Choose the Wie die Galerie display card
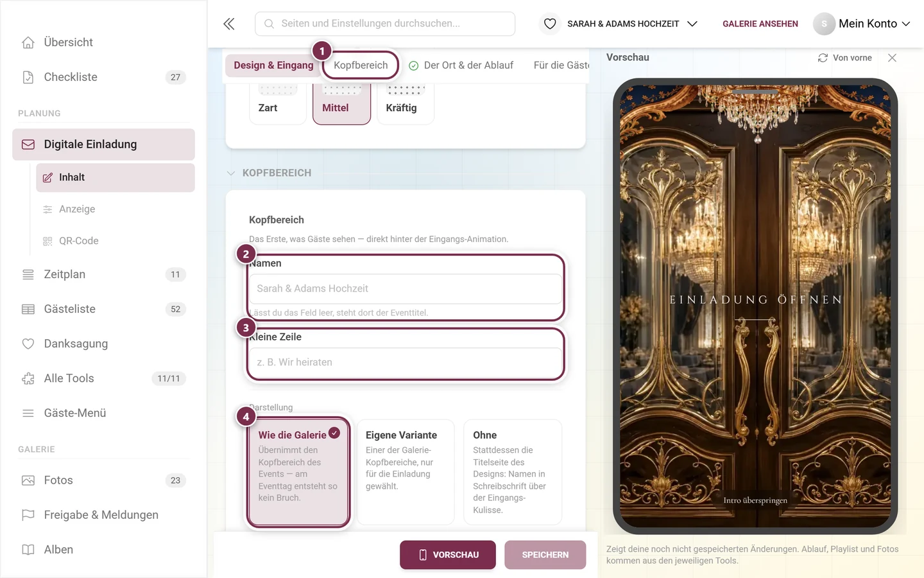 pyautogui.click(x=299, y=472)
